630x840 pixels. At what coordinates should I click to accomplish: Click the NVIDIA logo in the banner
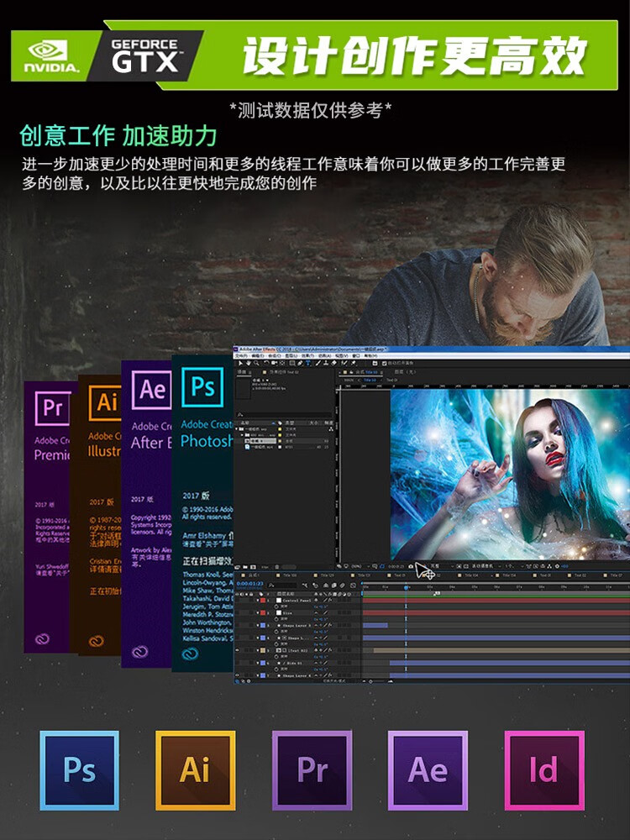coord(51,55)
